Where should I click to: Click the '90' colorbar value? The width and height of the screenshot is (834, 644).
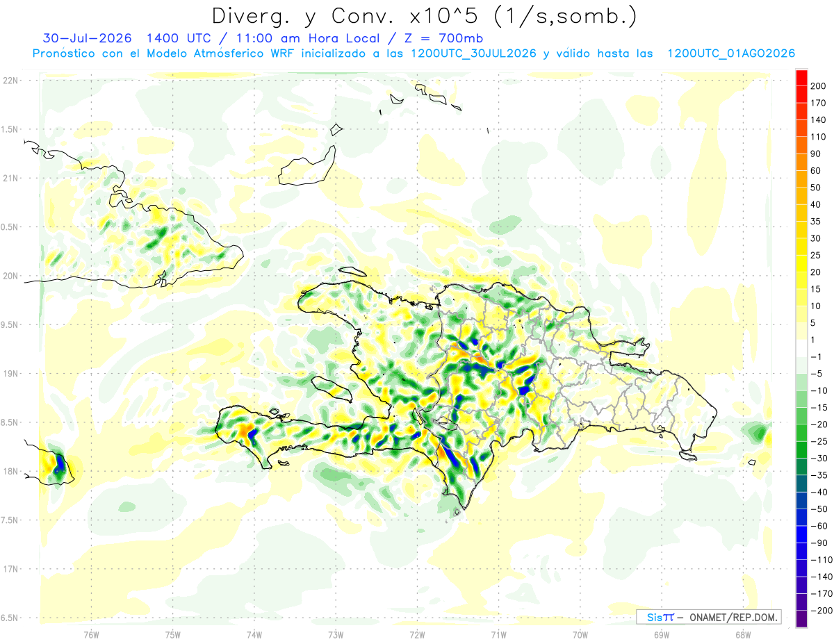pyautogui.click(x=817, y=154)
